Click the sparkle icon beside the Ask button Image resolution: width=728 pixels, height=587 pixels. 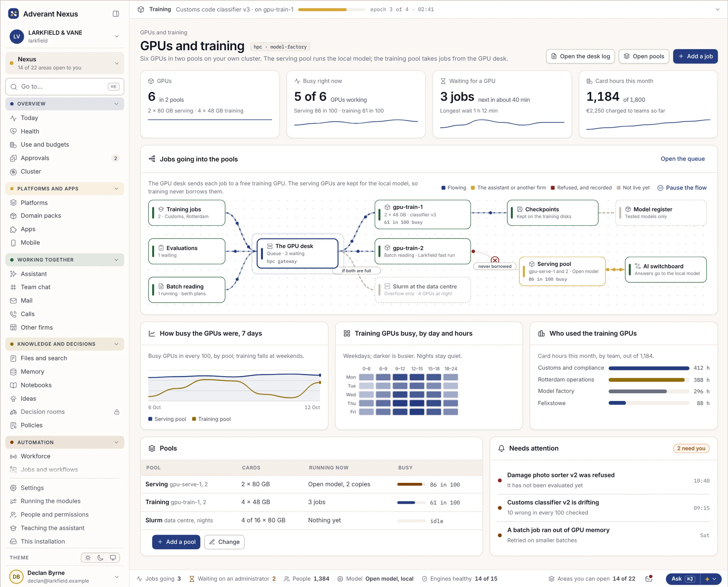point(707,579)
